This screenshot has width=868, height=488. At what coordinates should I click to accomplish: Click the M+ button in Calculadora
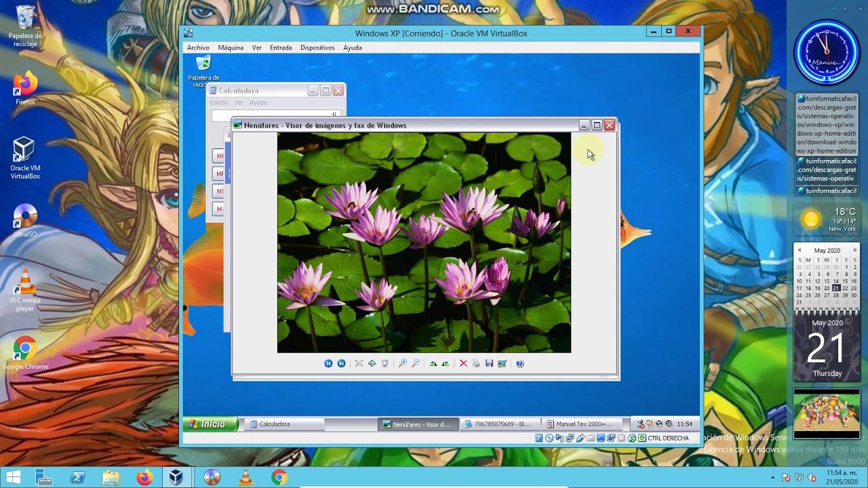point(219,209)
